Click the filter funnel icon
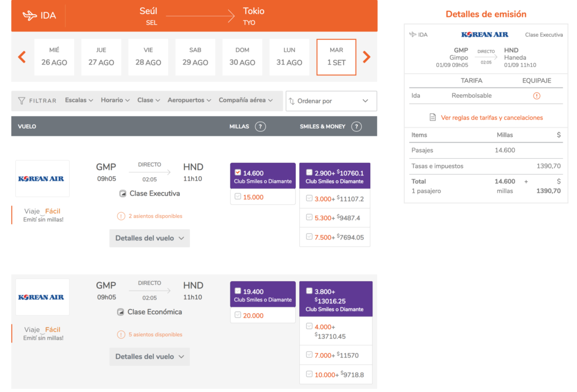577x392 pixels. (x=22, y=101)
